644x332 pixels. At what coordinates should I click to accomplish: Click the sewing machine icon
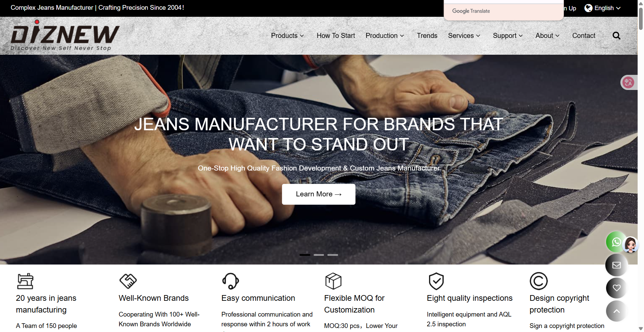[x=25, y=281]
